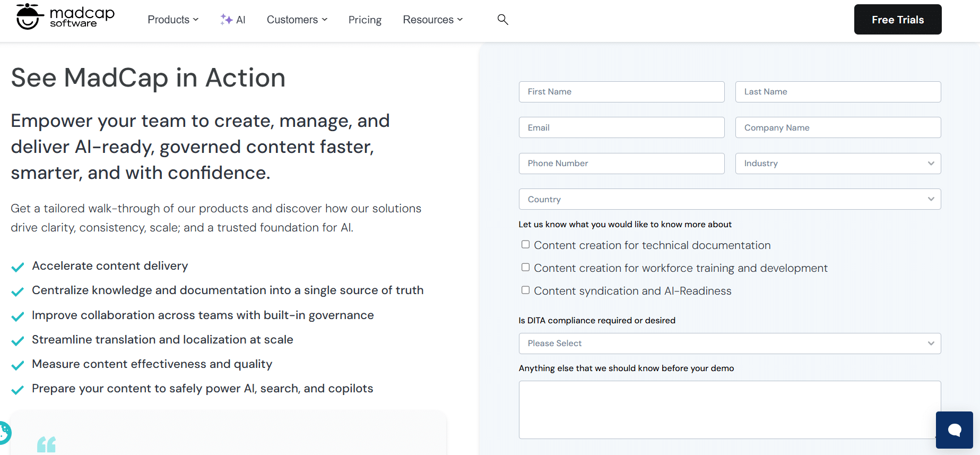Focus the Company Name field
This screenshot has width=980, height=455.
point(838,127)
